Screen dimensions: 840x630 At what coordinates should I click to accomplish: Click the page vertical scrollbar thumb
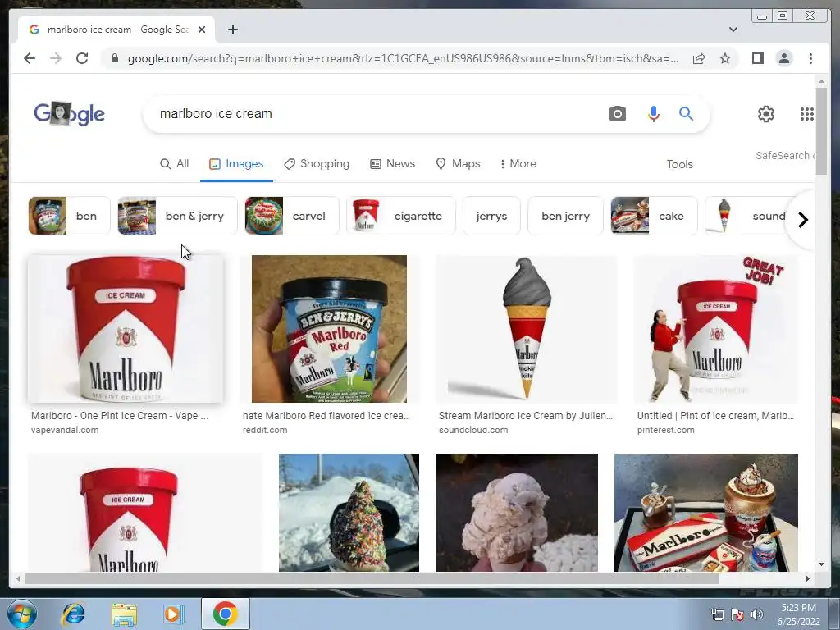click(x=821, y=130)
